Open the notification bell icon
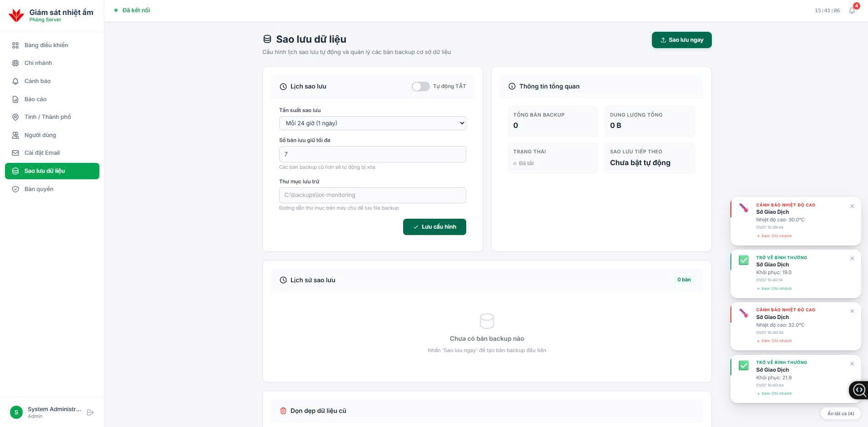Image resolution: width=868 pixels, height=427 pixels. [852, 10]
